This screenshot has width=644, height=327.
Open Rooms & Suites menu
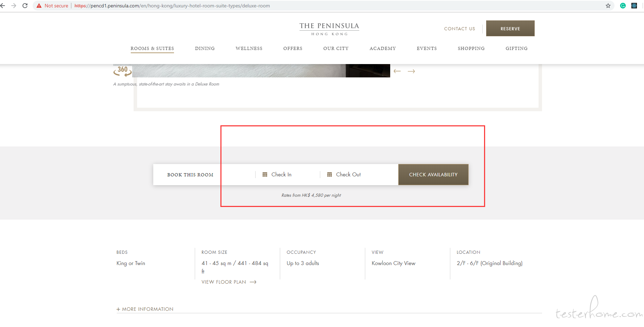coord(152,49)
